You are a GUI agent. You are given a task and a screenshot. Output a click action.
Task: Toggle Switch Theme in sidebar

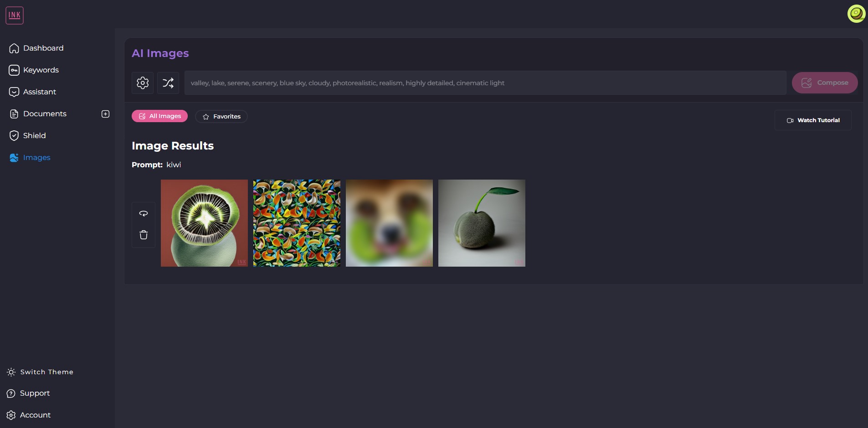point(40,372)
